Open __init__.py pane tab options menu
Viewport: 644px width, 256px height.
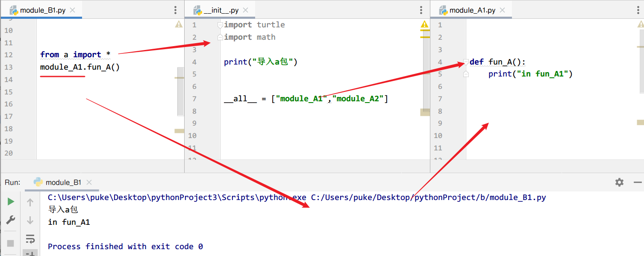point(422,10)
